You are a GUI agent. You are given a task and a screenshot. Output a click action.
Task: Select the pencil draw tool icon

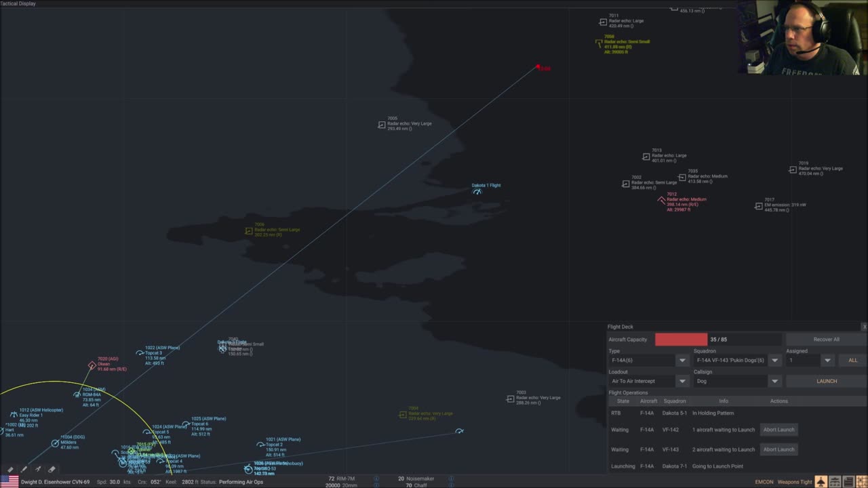(24, 469)
